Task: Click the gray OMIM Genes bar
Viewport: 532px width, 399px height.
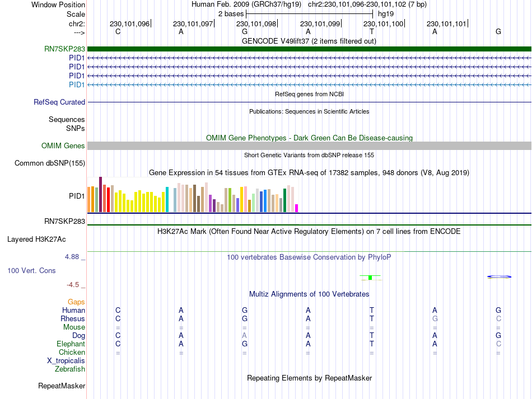Action: 309,145
